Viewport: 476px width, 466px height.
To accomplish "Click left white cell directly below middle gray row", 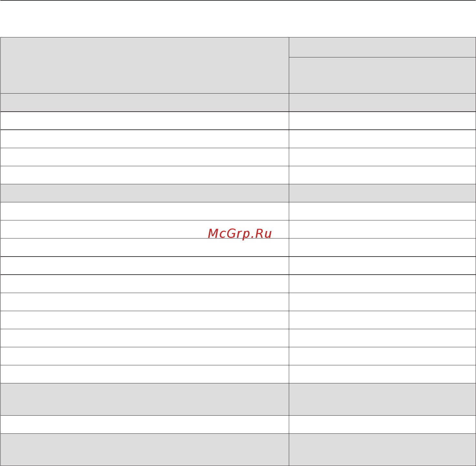I will click(145, 211).
